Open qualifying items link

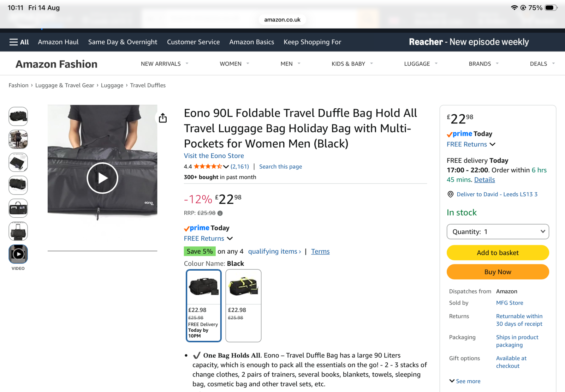pos(274,251)
